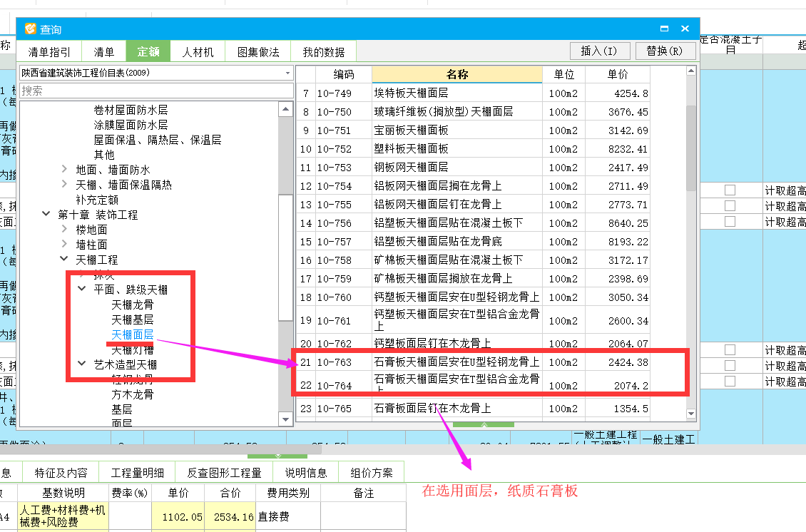The width and height of the screenshot is (806, 532).
Task: Select 涂膜屋面防水层 in the tree
Action: (x=131, y=125)
